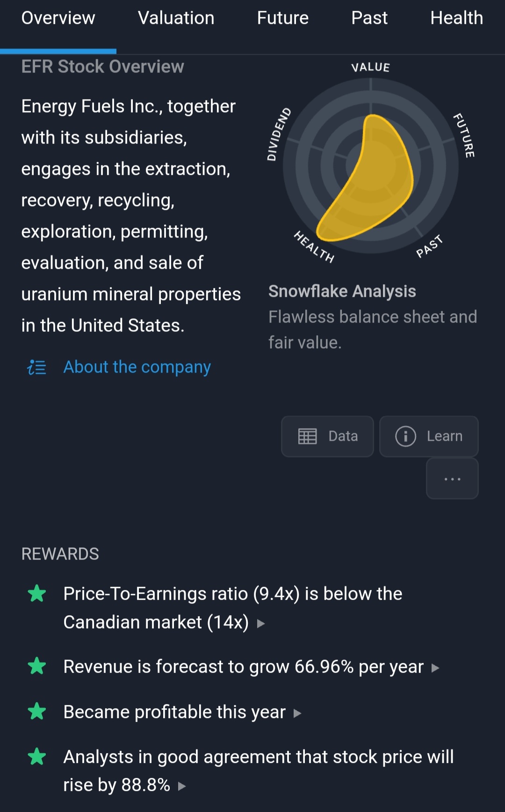Image resolution: width=505 pixels, height=812 pixels.
Task: Click the About the company link
Action: coord(137,367)
